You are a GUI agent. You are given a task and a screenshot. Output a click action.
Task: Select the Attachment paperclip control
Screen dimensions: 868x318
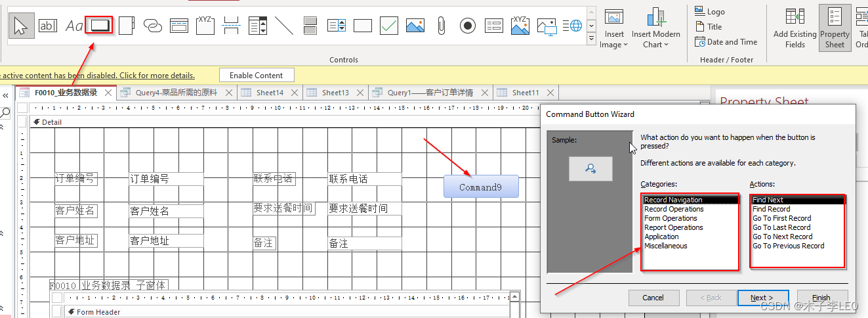[442, 26]
